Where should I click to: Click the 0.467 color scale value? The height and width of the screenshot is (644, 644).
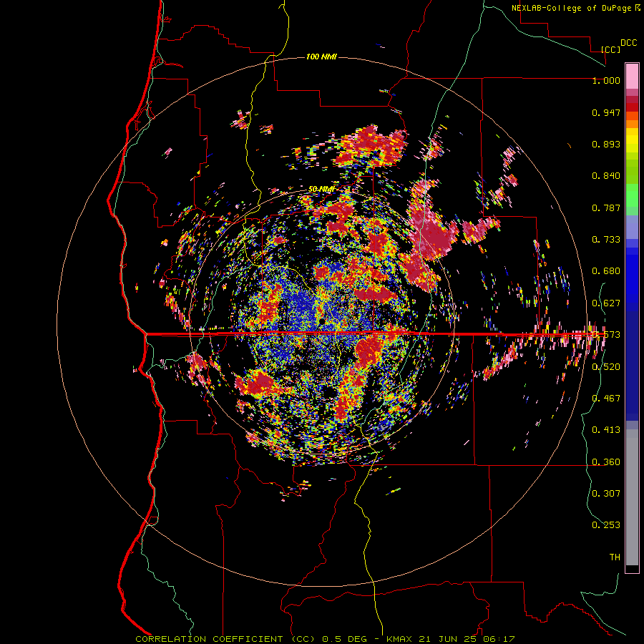click(x=606, y=398)
